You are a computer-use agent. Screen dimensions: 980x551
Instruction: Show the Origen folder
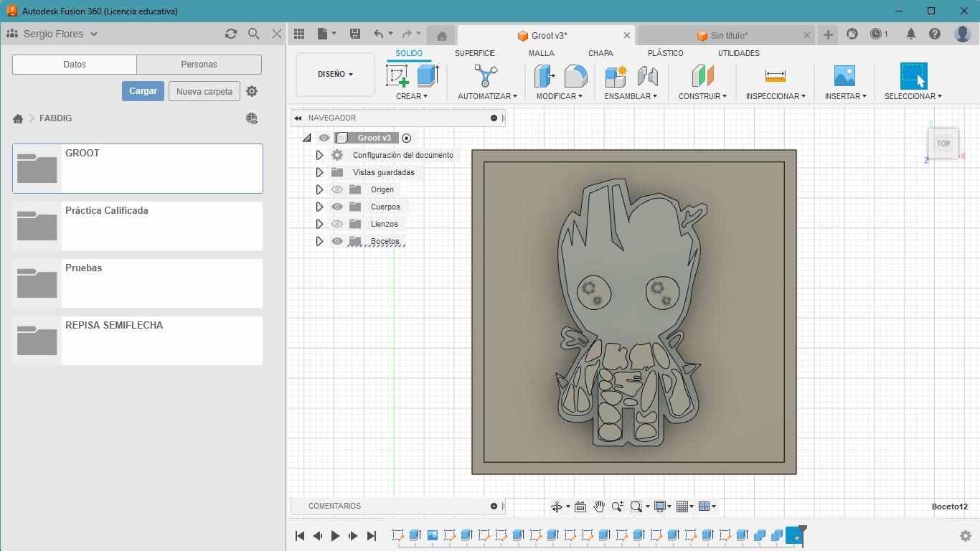(336, 189)
